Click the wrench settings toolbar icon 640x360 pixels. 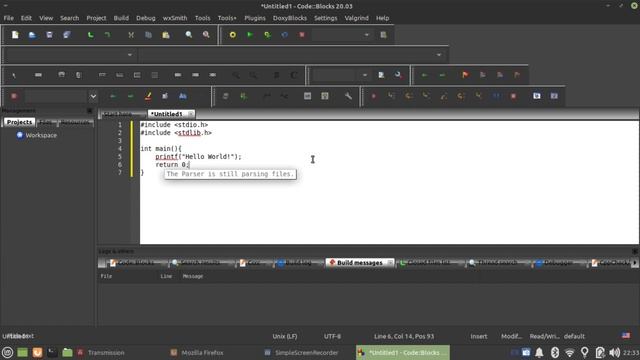click(x=348, y=96)
